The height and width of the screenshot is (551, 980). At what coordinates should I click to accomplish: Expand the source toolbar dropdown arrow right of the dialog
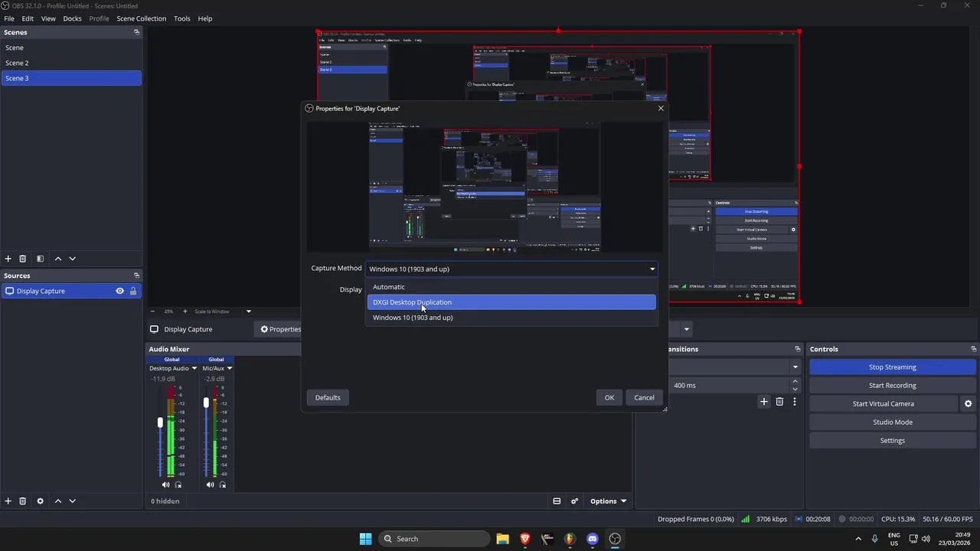(x=686, y=329)
